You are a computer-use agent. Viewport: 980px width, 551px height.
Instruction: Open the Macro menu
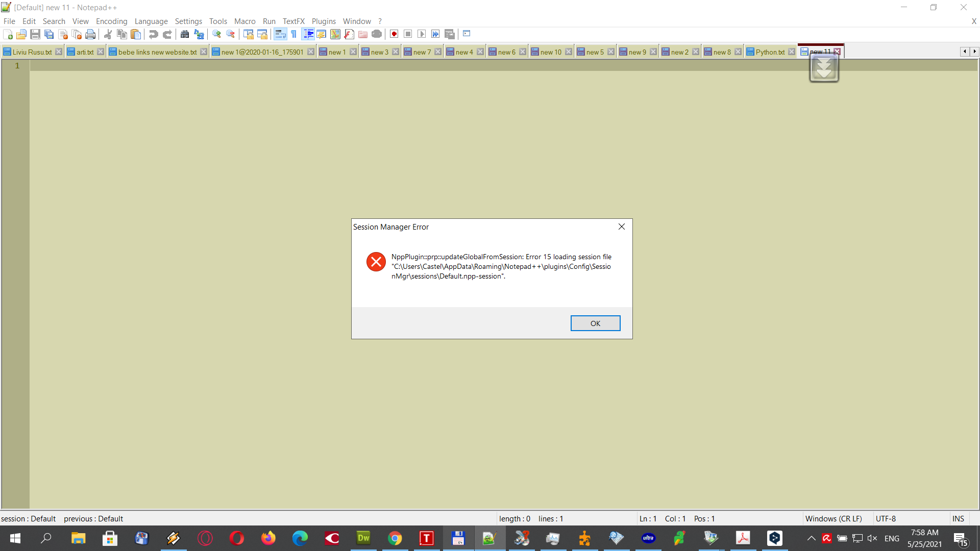point(244,21)
